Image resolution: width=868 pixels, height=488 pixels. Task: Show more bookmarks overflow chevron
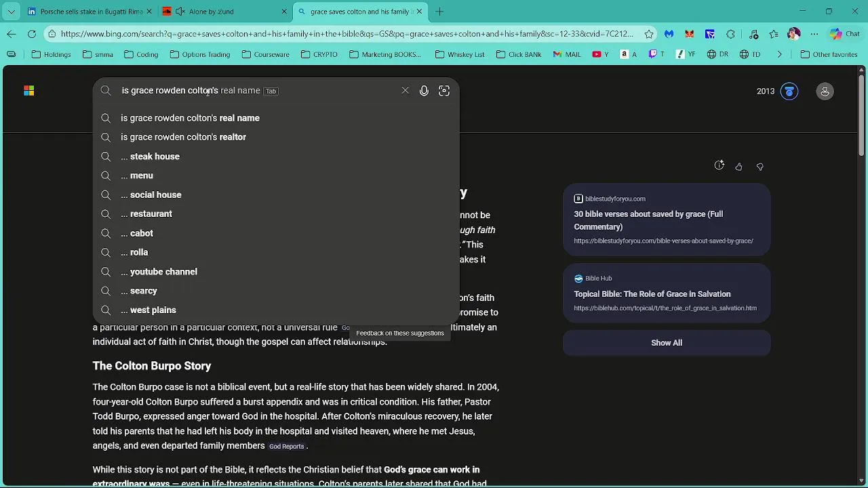pos(779,54)
